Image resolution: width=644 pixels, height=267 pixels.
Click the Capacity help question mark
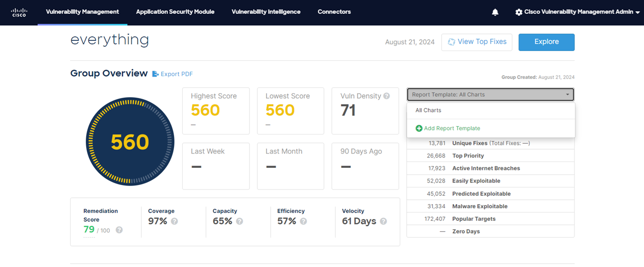pos(240,221)
